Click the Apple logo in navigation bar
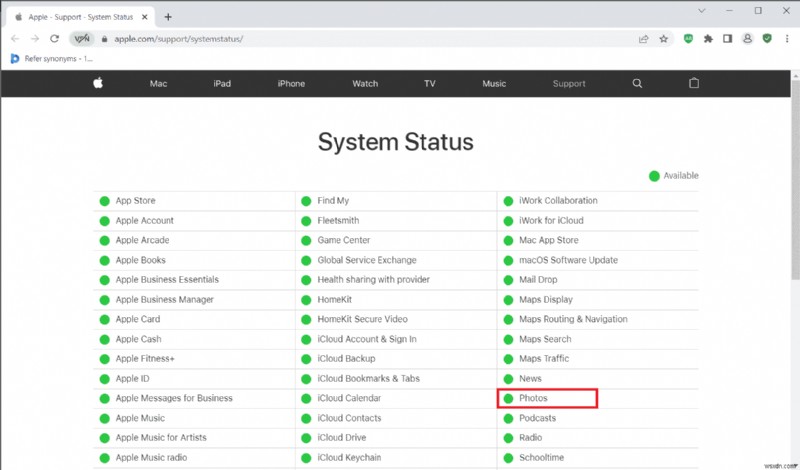The width and height of the screenshot is (800, 470). (x=98, y=83)
